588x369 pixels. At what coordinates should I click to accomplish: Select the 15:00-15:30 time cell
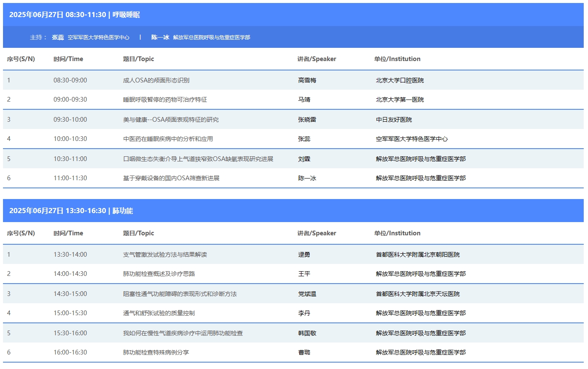point(70,313)
